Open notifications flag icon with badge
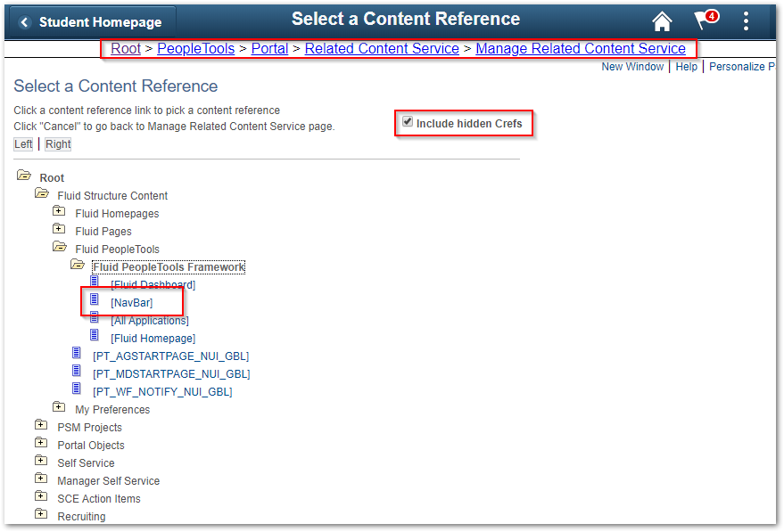 (x=705, y=21)
